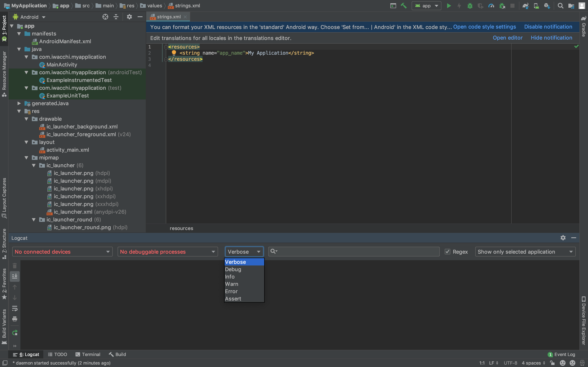This screenshot has width=588, height=367.
Task: Click the Clear logcat trash icon
Action: tap(14, 266)
